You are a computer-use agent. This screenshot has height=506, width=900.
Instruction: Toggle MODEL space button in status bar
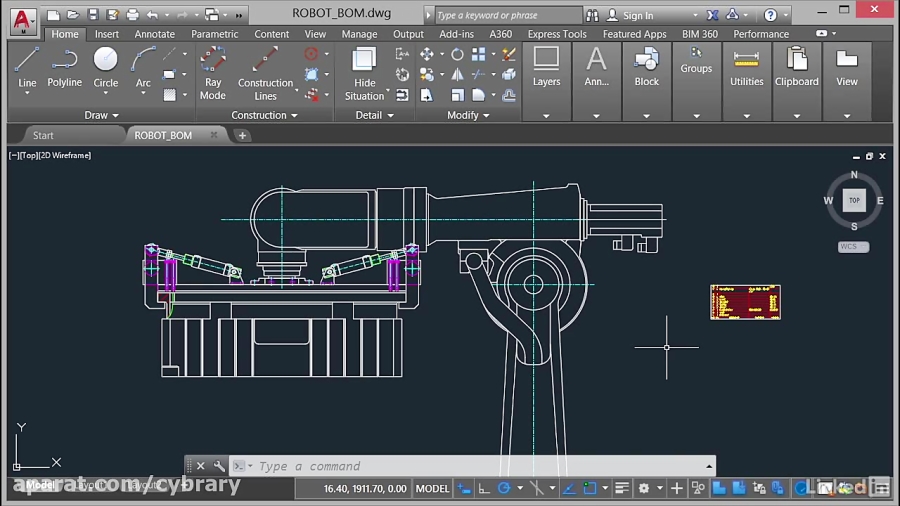click(432, 488)
